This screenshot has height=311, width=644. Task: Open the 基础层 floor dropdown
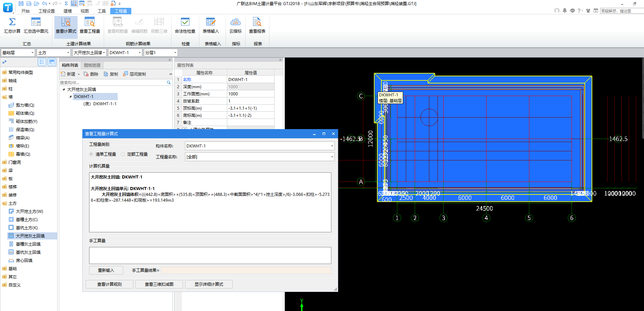(33, 52)
